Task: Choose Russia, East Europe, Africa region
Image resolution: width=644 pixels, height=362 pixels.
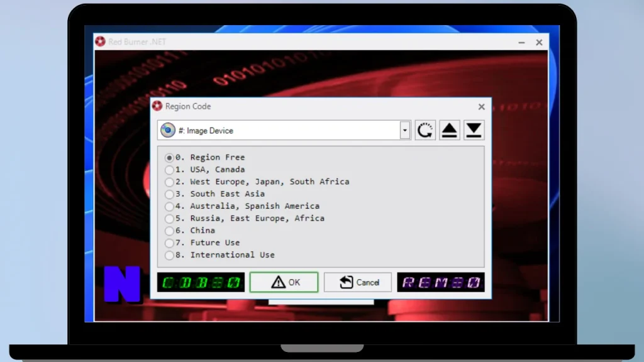Action: 245,218
